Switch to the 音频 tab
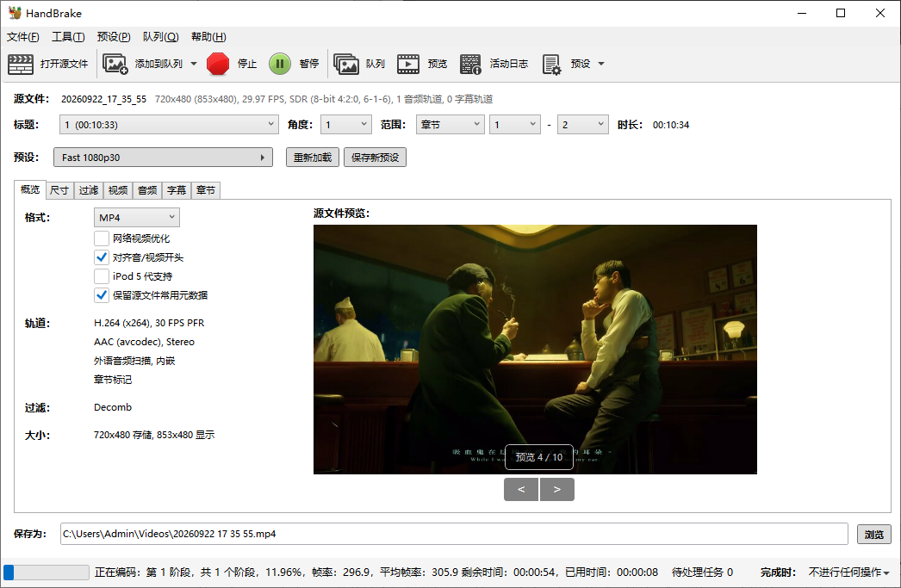The image size is (901, 588). (147, 190)
